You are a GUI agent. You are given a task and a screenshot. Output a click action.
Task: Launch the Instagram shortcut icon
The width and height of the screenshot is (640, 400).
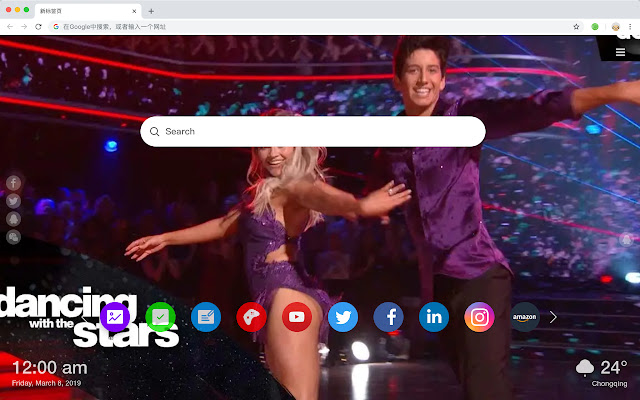click(480, 317)
